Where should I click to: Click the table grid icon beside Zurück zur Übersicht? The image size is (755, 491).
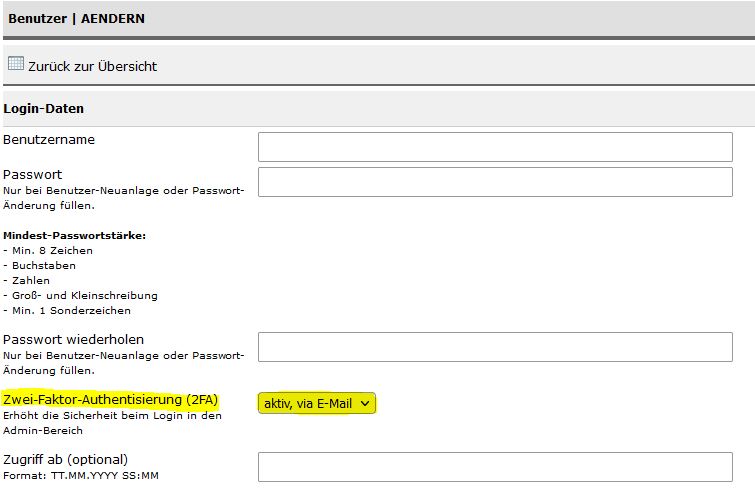tap(16, 63)
